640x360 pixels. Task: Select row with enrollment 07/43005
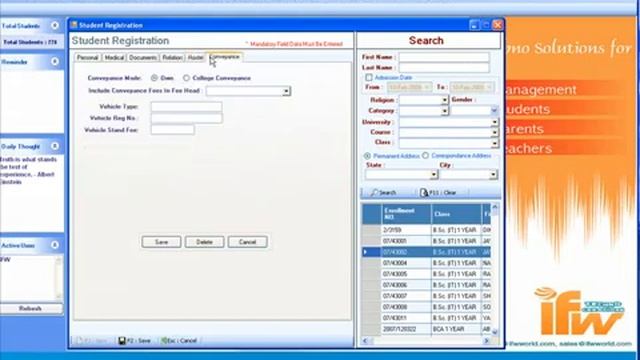tap(427, 274)
